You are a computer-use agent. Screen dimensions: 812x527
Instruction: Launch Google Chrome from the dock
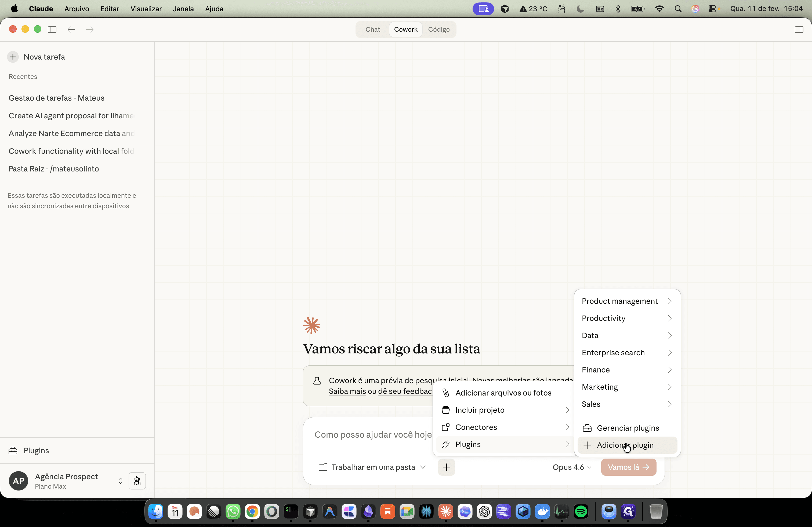pyautogui.click(x=252, y=511)
